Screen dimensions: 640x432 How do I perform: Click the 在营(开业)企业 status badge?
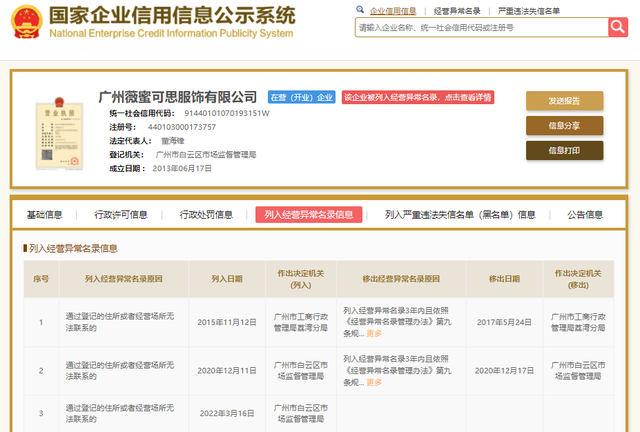point(302,97)
